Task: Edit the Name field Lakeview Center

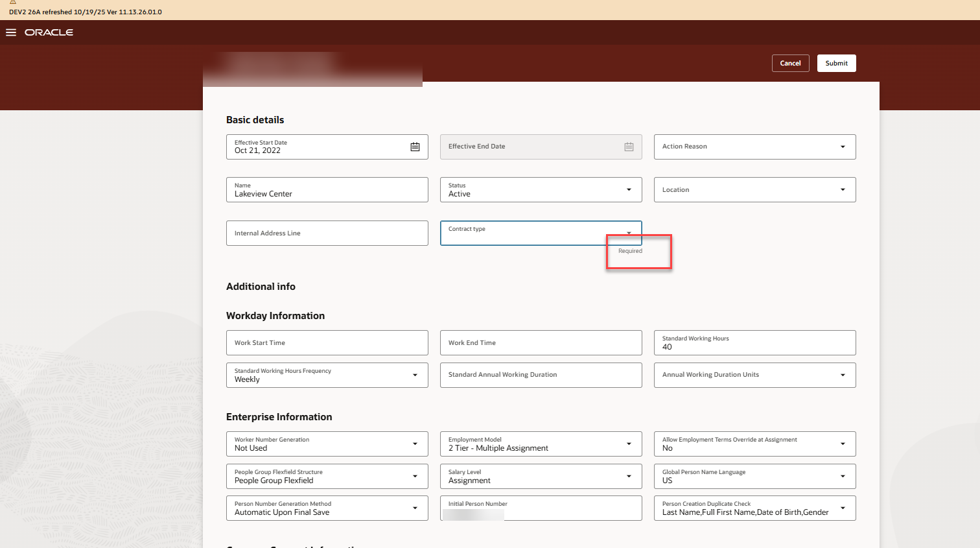Action: [x=327, y=189]
